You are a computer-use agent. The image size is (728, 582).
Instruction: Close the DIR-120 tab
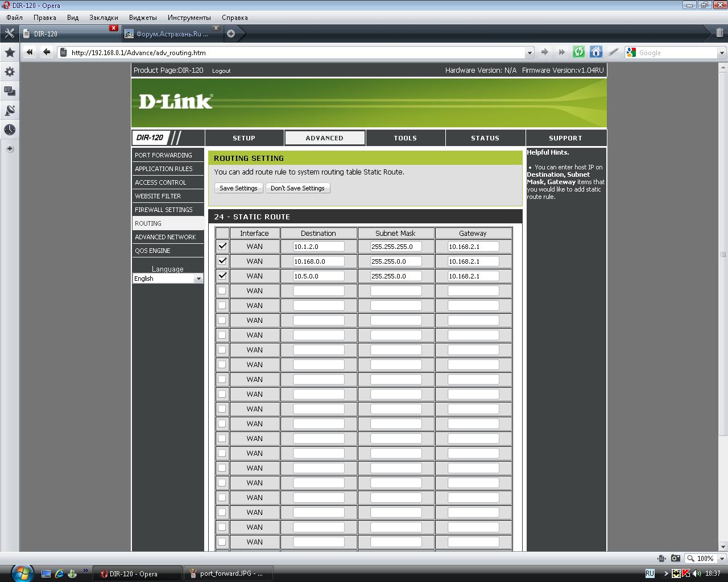(114, 28)
